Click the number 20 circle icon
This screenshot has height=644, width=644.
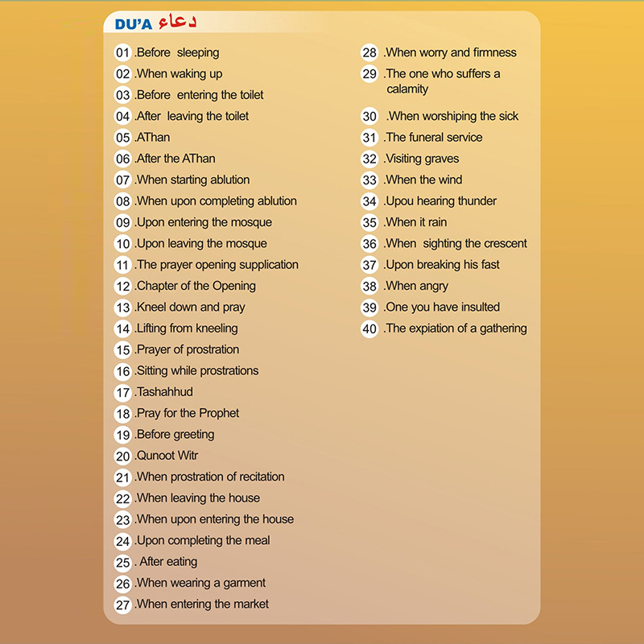click(122, 456)
